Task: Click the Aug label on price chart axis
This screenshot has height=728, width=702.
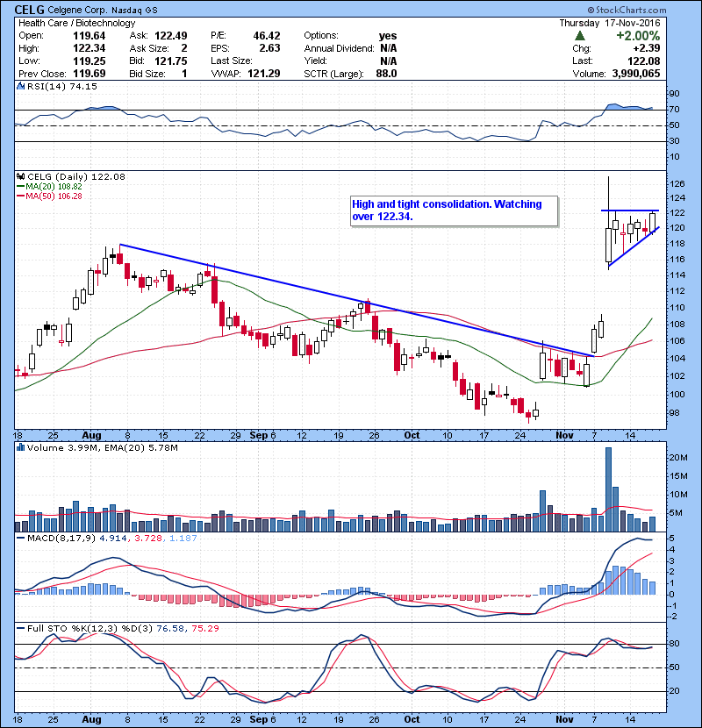Action: click(91, 436)
